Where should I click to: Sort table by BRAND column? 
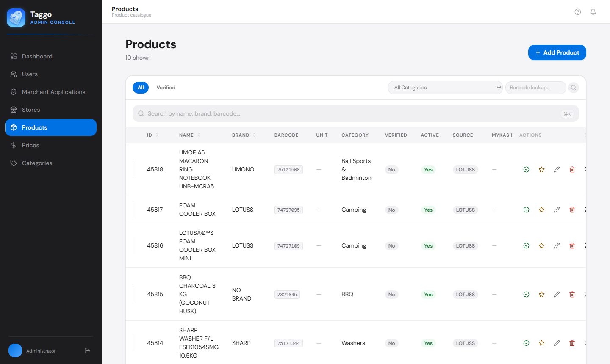tap(244, 135)
